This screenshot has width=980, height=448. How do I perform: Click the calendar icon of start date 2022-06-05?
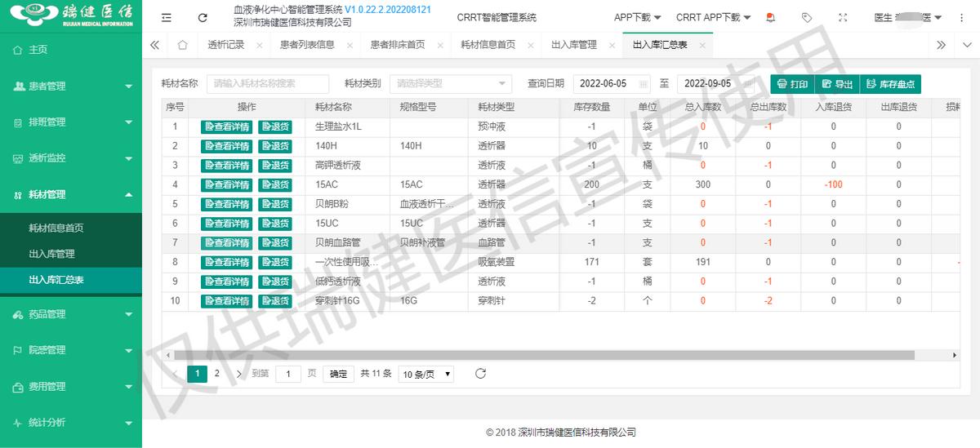[x=643, y=83]
